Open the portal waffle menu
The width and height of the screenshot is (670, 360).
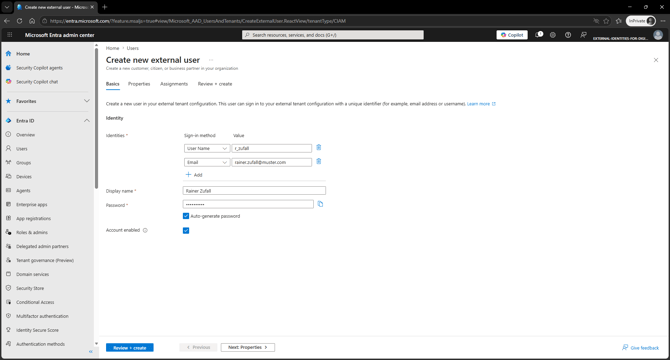pos(10,35)
